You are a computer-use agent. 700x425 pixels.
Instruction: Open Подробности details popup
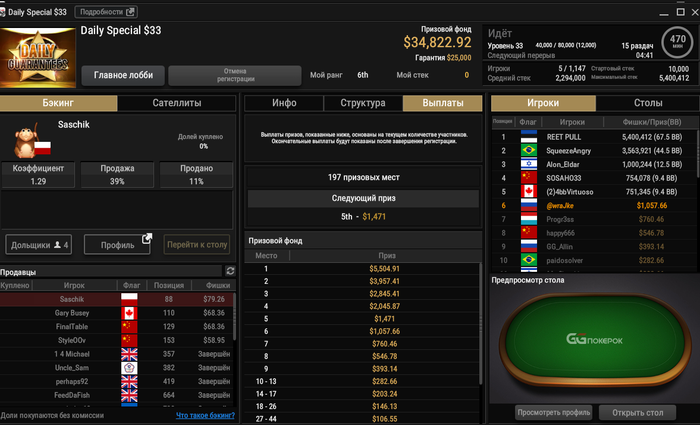(x=106, y=12)
